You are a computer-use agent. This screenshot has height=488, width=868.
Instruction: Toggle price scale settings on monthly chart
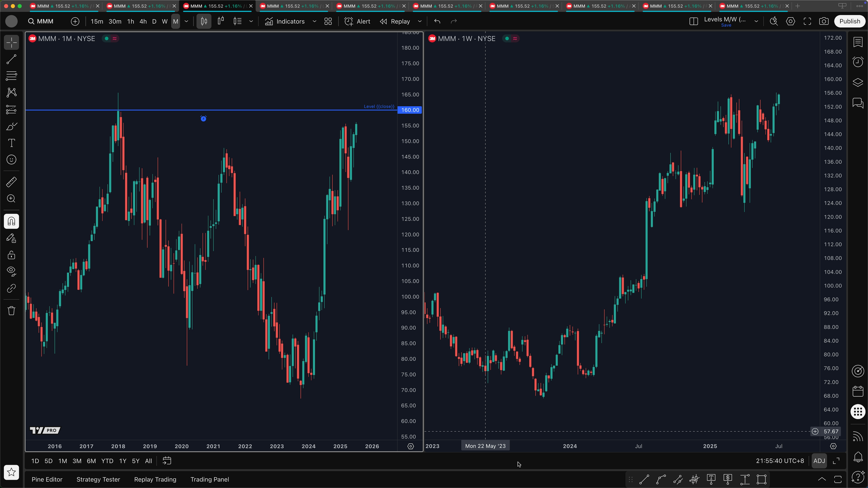(410, 446)
